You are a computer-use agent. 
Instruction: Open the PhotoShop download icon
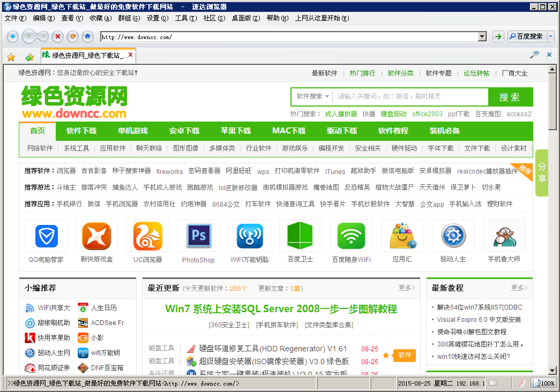199,236
